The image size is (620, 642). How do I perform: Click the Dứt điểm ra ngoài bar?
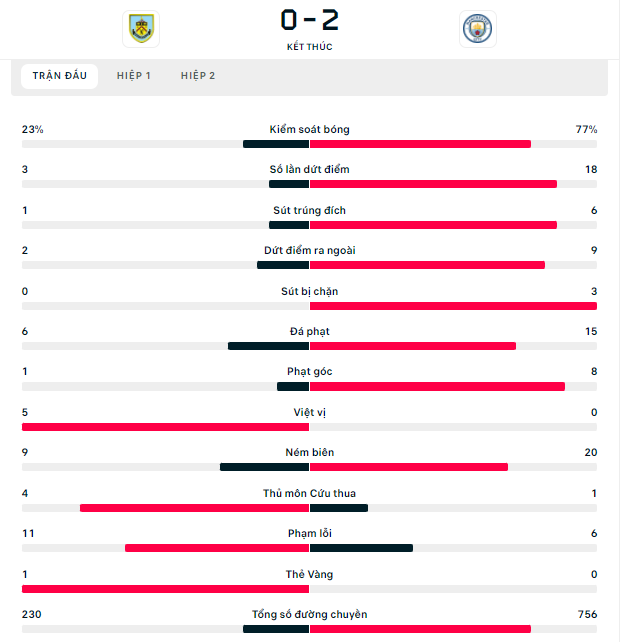tap(309, 265)
